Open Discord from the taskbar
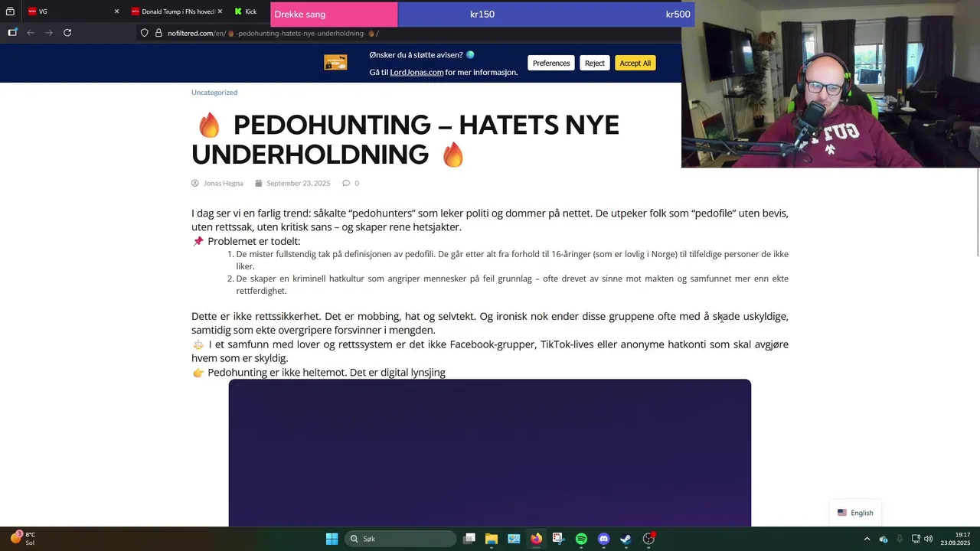The image size is (980, 551). coord(603,539)
